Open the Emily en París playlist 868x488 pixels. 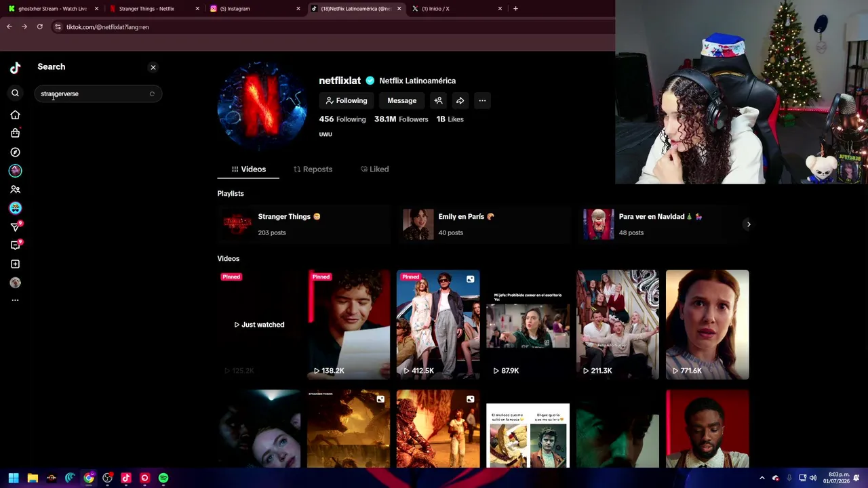pyautogui.click(x=484, y=224)
